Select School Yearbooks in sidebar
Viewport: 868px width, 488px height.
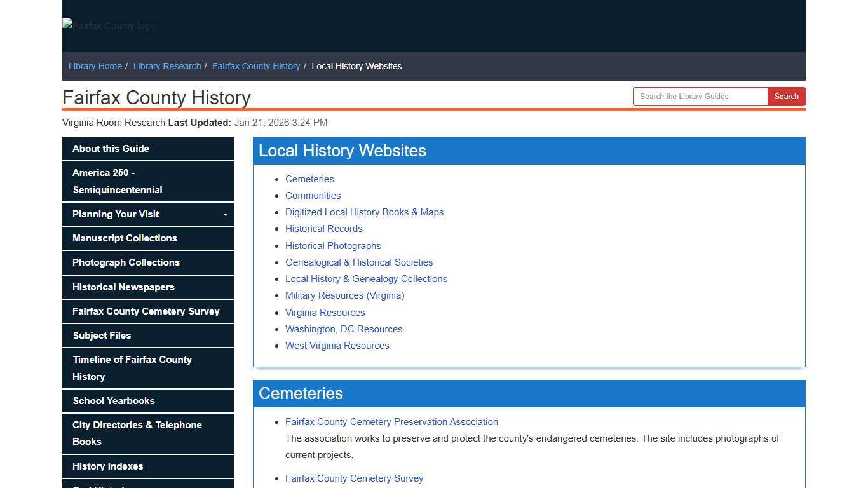click(113, 401)
